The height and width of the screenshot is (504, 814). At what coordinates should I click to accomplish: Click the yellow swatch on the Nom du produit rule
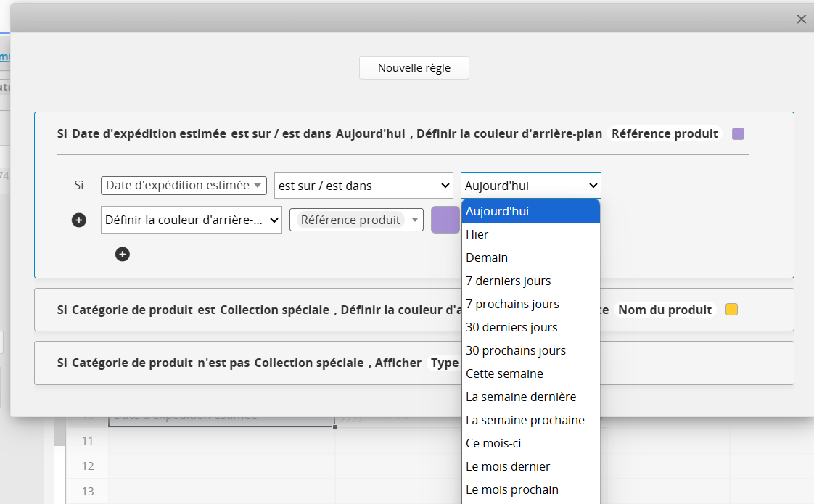(731, 310)
